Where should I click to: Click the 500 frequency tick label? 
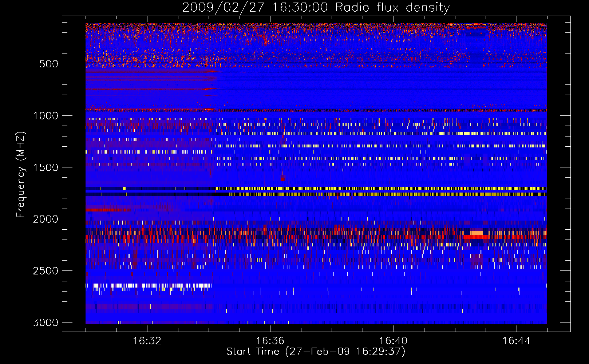click(48, 64)
